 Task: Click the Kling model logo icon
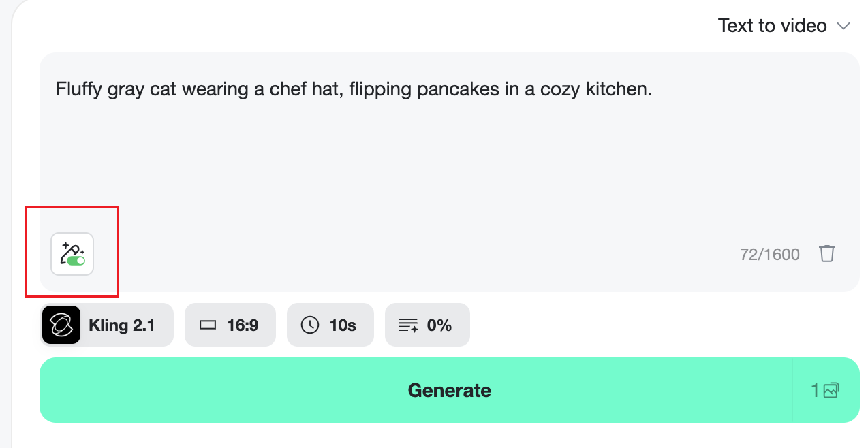pos(61,325)
